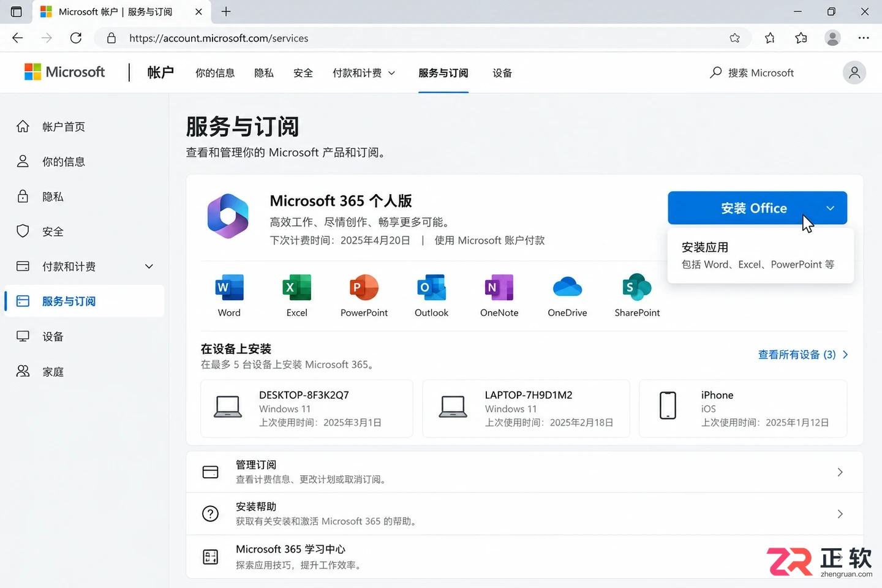Add this page to favorites star

(735, 38)
